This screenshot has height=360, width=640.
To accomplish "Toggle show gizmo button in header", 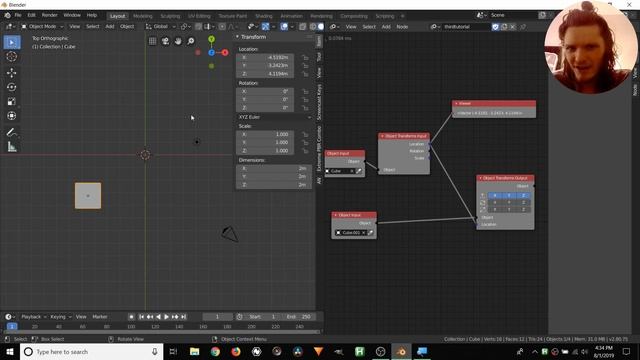I will [266, 27].
